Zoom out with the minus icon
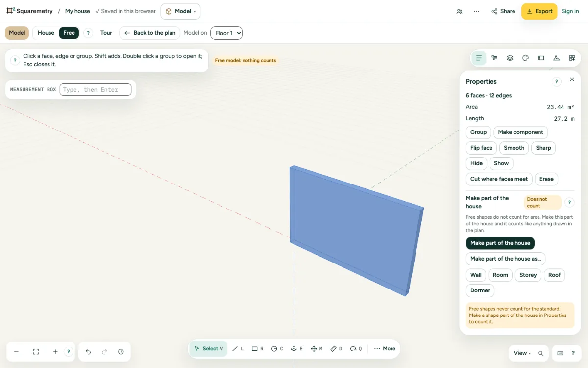The height and width of the screenshot is (368, 588). [x=16, y=352]
